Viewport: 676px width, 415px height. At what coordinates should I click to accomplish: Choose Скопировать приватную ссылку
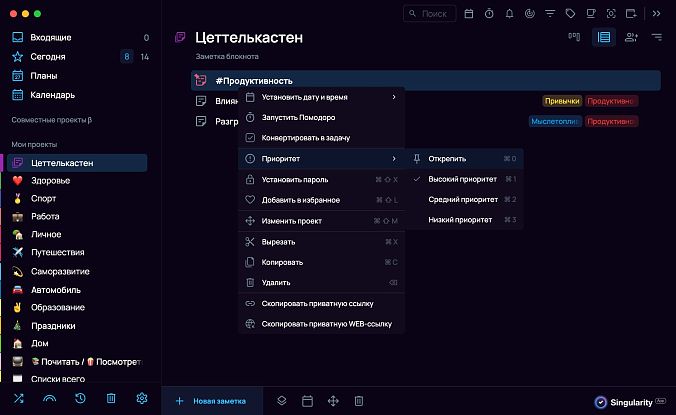pyautogui.click(x=321, y=304)
